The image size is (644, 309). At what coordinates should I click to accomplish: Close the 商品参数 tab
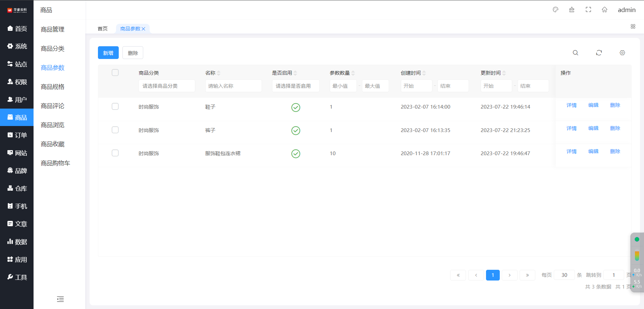click(144, 29)
